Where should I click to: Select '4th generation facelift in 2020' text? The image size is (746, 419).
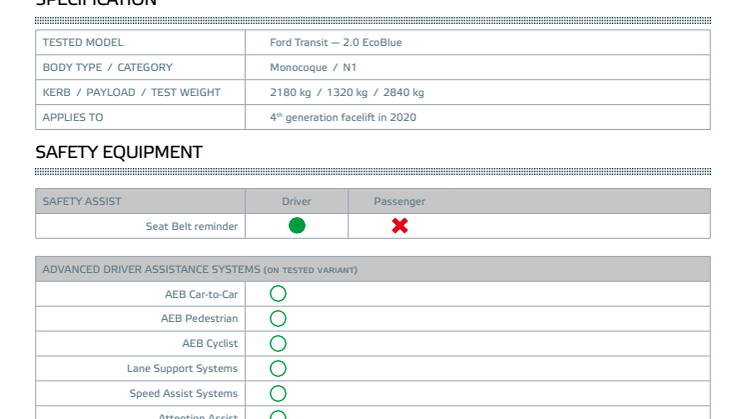[x=343, y=117]
